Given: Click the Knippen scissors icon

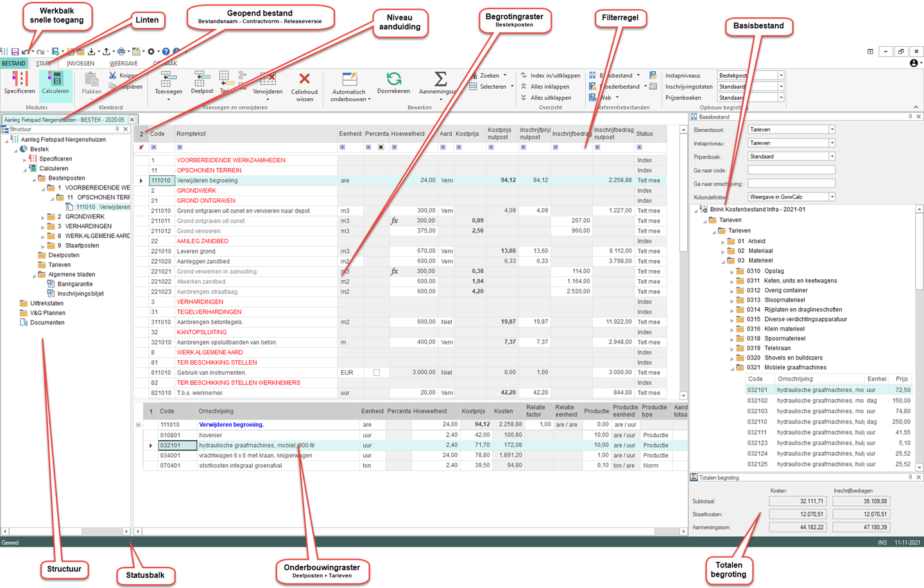Looking at the screenshot, I should [113, 76].
